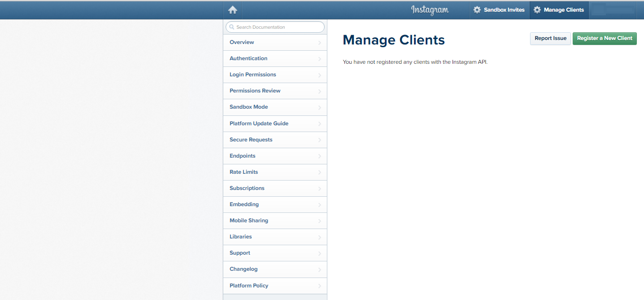Open Sandbox Invites label in top bar
644x300 pixels.
[x=504, y=10]
